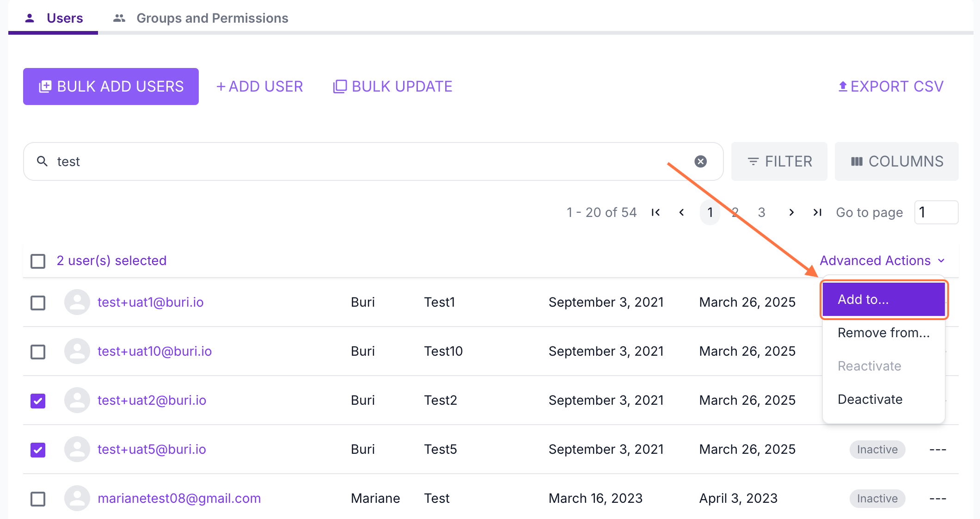Viewport: 980px width, 519px height.
Task: Jump to the first page of results
Action: pos(655,212)
